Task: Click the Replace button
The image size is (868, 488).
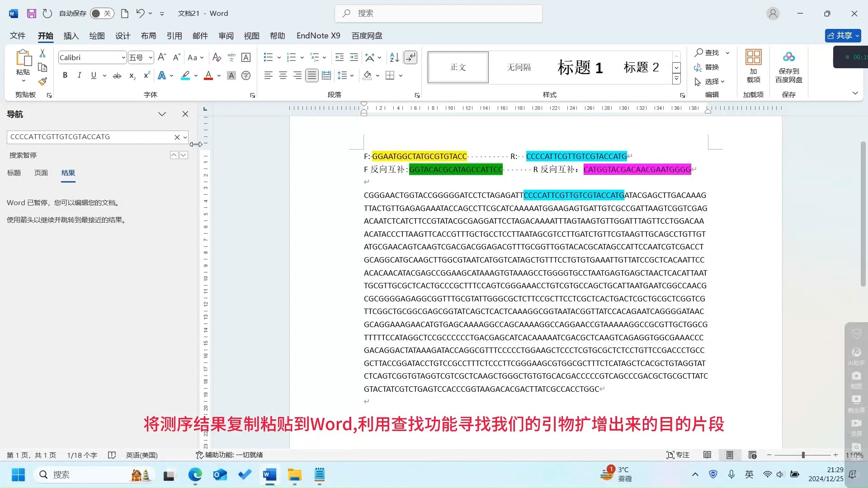Action: (707, 67)
